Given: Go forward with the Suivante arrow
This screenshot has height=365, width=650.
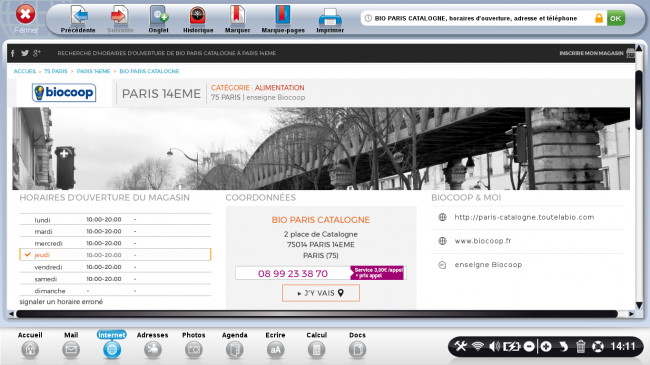Looking at the screenshot, I should tap(120, 19).
